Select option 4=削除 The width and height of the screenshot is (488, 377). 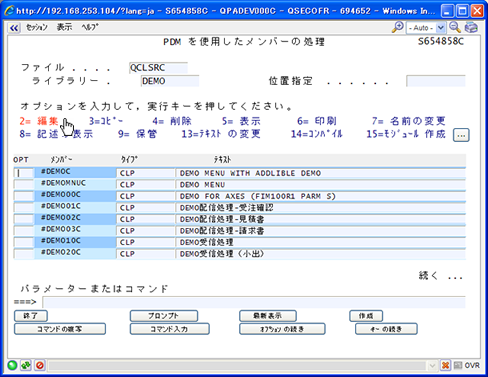(172, 121)
